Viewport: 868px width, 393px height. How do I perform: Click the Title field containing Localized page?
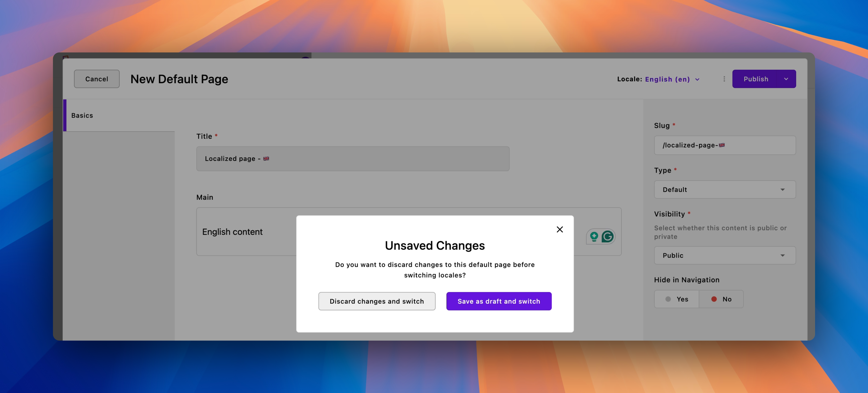click(352, 159)
